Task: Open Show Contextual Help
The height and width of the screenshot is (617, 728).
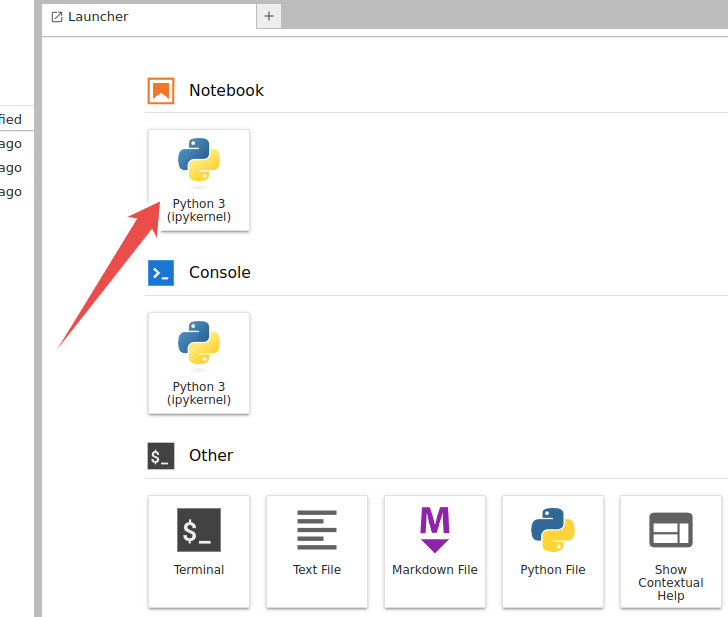Action: pos(670,551)
